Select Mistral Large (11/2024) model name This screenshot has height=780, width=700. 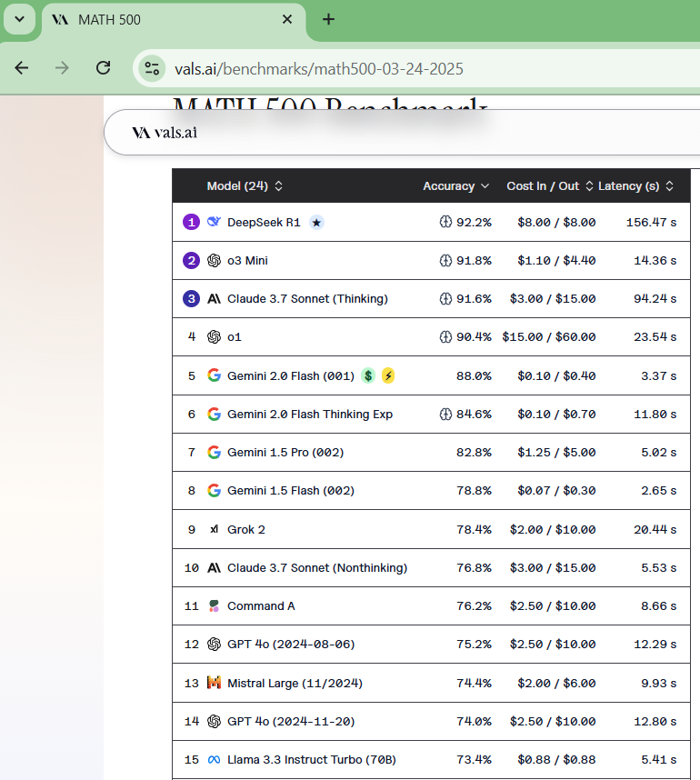295,683
